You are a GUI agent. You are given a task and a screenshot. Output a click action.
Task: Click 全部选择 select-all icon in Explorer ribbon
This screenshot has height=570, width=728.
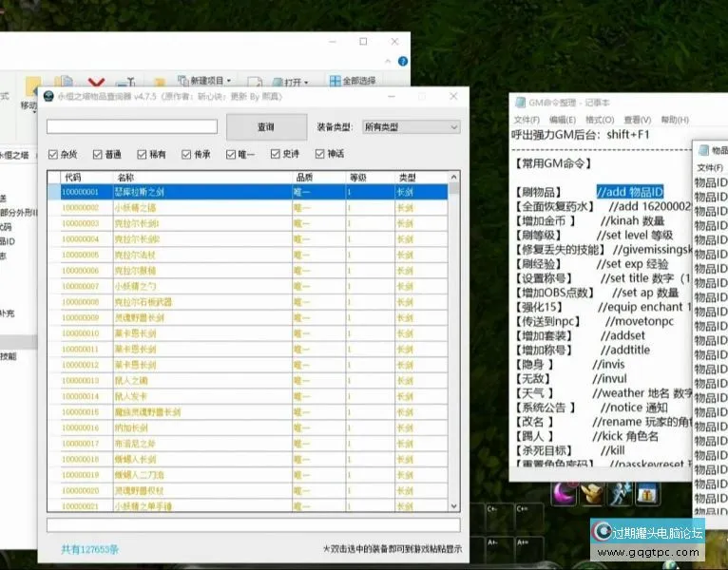pyautogui.click(x=335, y=81)
